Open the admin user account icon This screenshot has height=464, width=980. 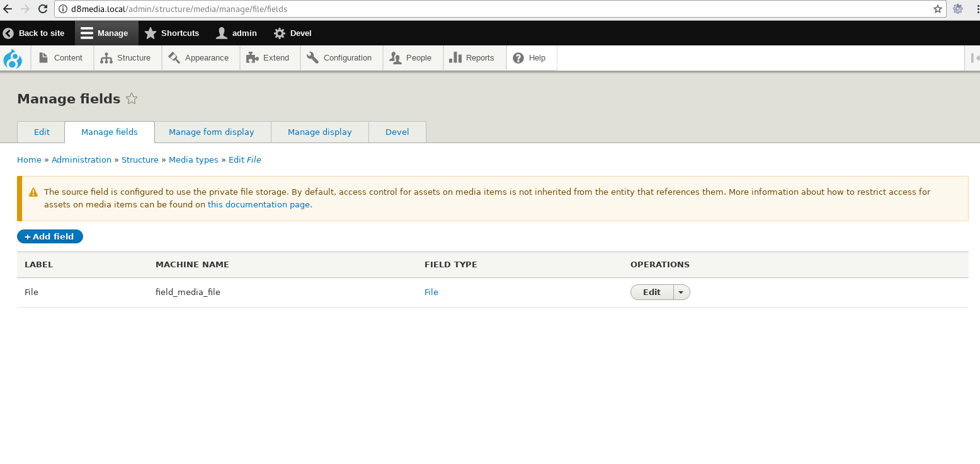(220, 33)
